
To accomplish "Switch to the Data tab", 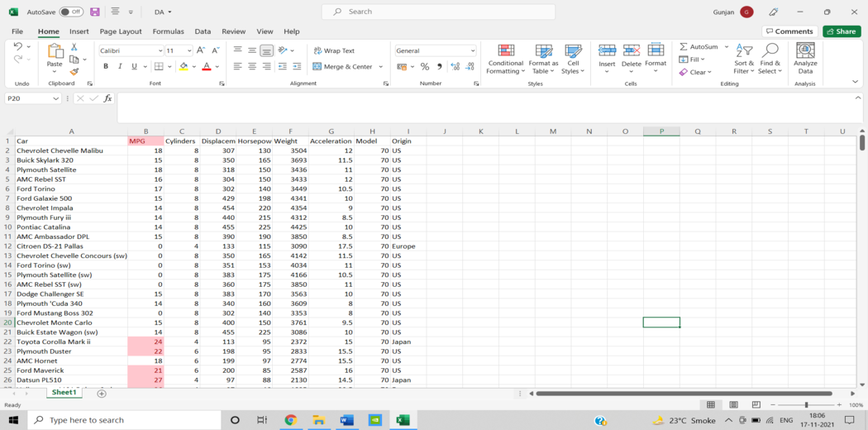I will [203, 31].
